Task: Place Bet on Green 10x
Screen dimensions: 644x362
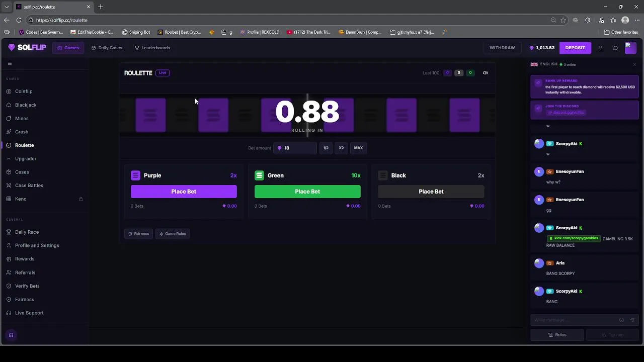Action: (x=307, y=192)
